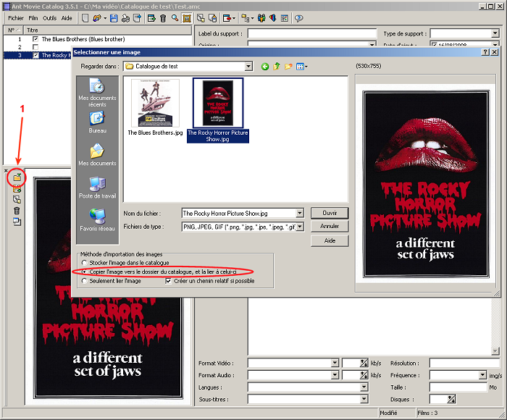Viewport: 507px width, 420px height.
Task: Click the get info from script icon
Action: coord(213,18)
